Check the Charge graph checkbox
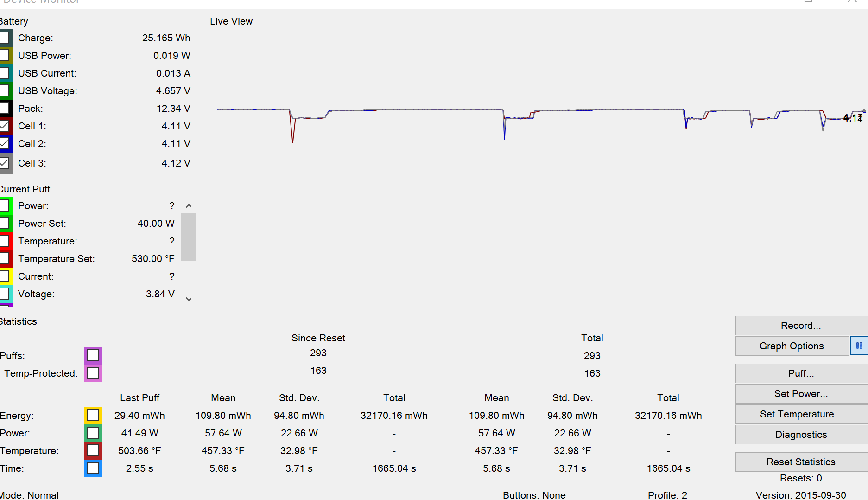 [x=4, y=38]
